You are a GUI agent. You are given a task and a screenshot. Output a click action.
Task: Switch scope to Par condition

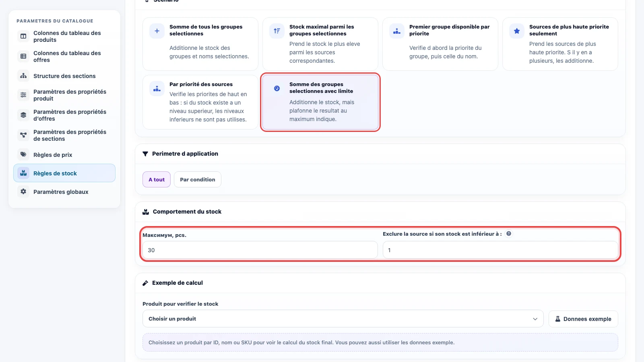(198, 179)
